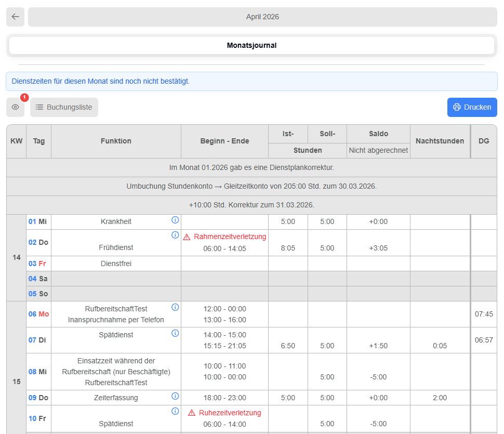Open the April 2026 month selector
Viewport: 504px width, 434px height.
[262, 17]
